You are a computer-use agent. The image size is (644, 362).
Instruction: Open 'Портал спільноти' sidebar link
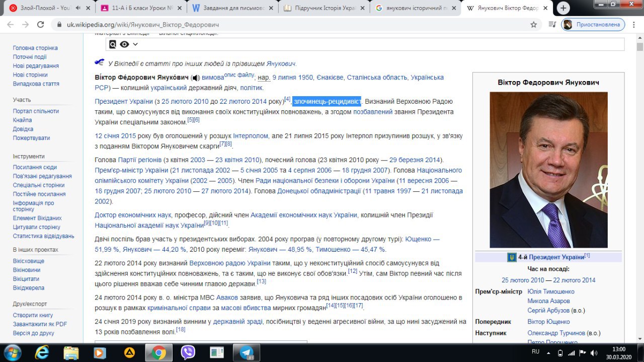coord(36,111)
